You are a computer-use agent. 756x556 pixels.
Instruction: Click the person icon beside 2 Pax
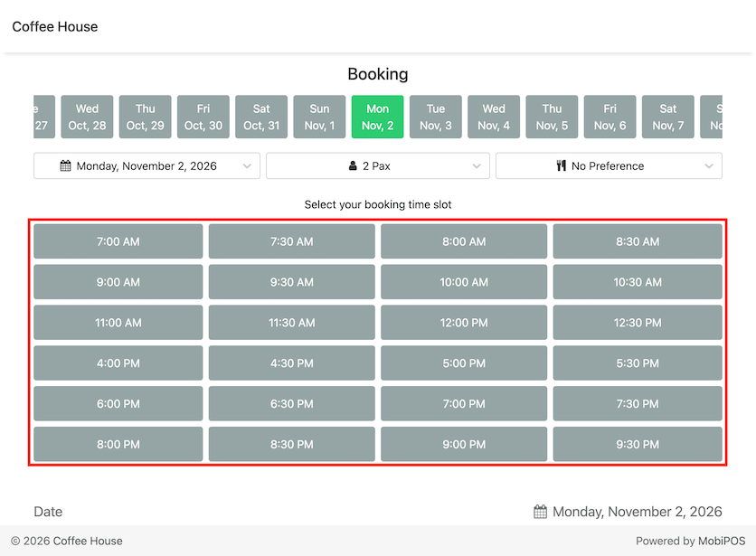tap(353, 165)
